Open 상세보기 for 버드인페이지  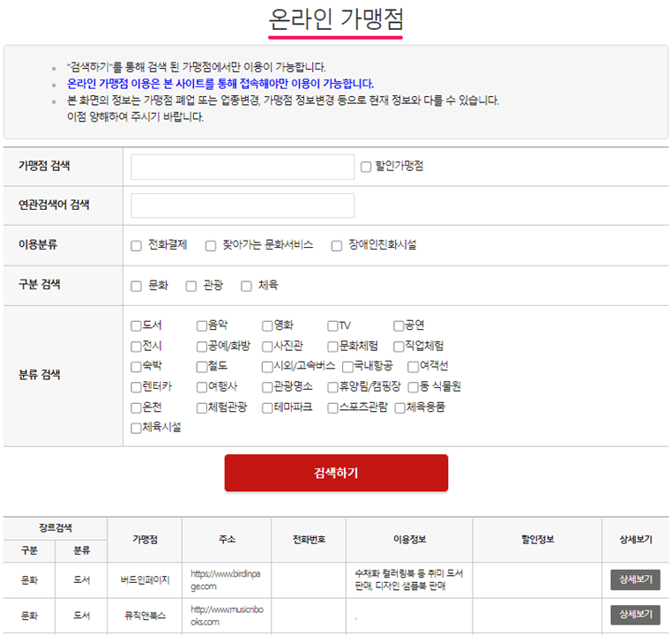[636, 579]
